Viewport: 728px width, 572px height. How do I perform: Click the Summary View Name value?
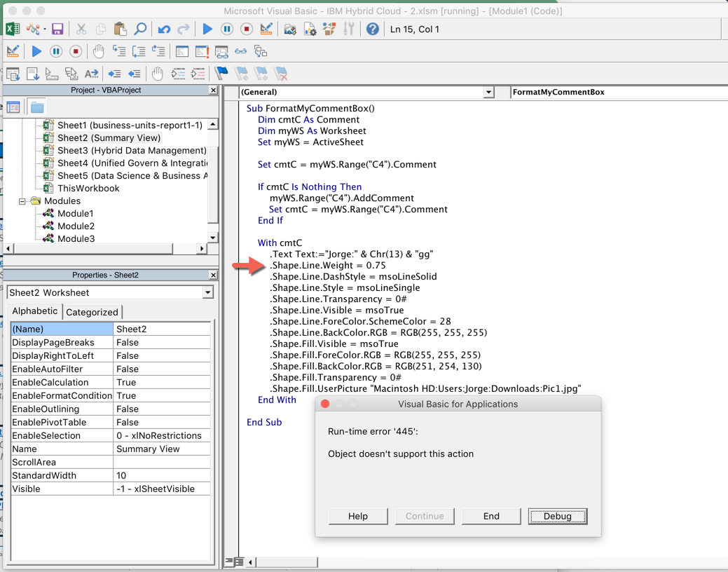[148, 449]
